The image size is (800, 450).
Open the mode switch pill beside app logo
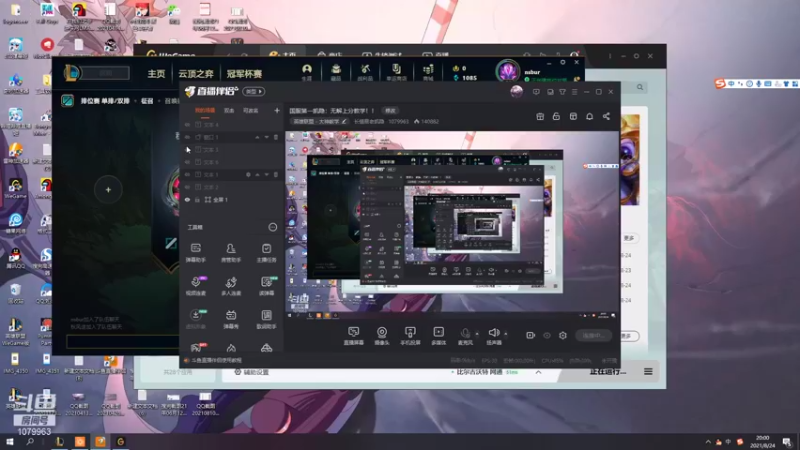tap(254, 91)
